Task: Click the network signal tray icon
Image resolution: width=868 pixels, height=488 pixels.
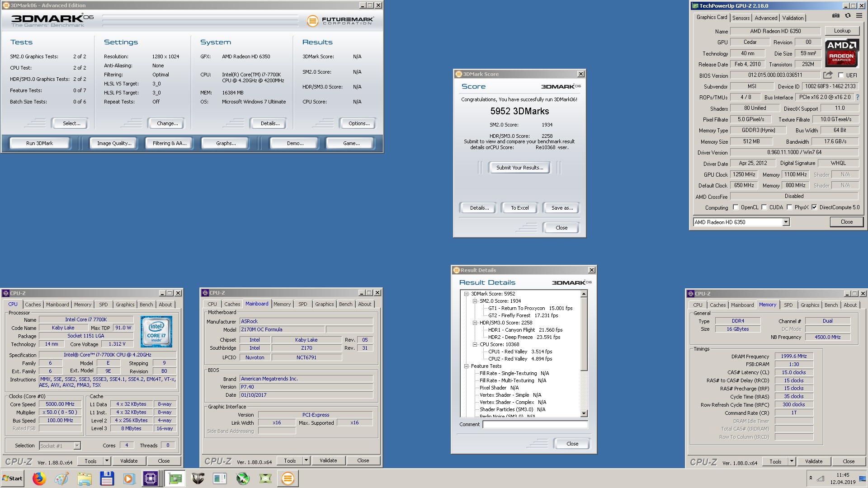Action: [821, 479]
